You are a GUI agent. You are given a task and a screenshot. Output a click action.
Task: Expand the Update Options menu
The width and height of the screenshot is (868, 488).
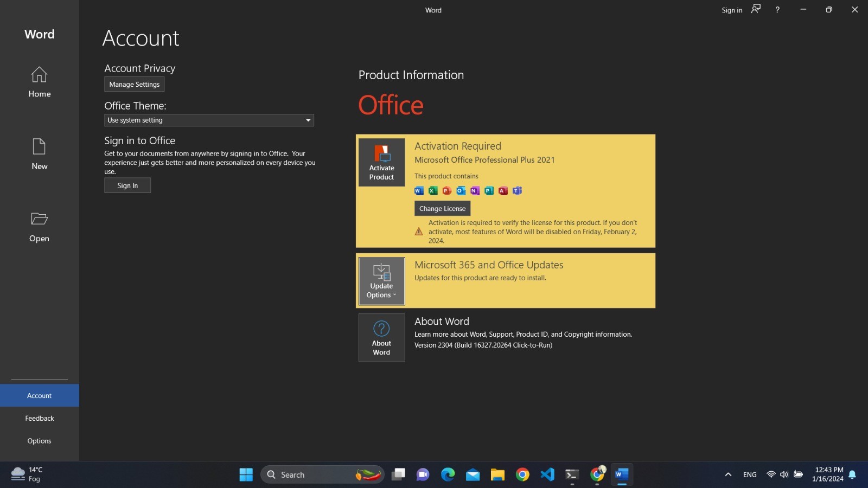[x=381, y=281]
